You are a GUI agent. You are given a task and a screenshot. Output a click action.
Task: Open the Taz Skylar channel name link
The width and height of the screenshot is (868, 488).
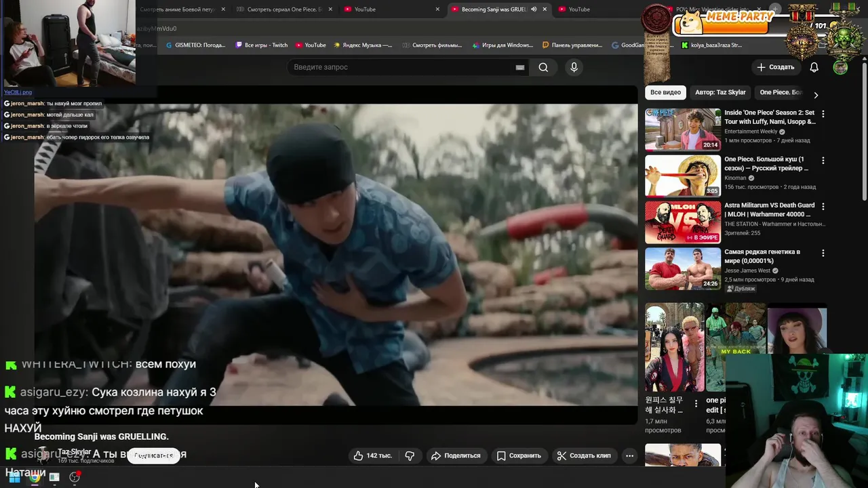tap(74, 452)
